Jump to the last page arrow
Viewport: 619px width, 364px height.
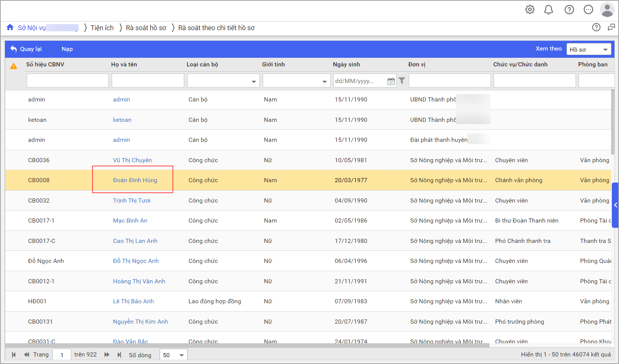pos(119,355)
